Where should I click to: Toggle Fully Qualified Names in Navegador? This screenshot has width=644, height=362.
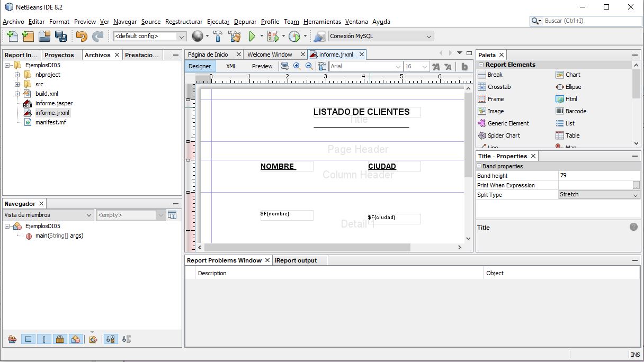[93, 339]
